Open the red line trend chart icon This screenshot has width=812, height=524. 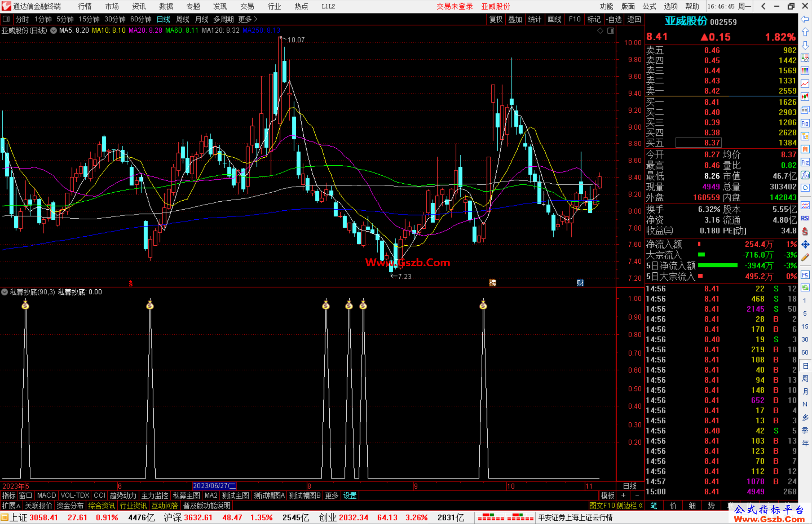(805, 84)
